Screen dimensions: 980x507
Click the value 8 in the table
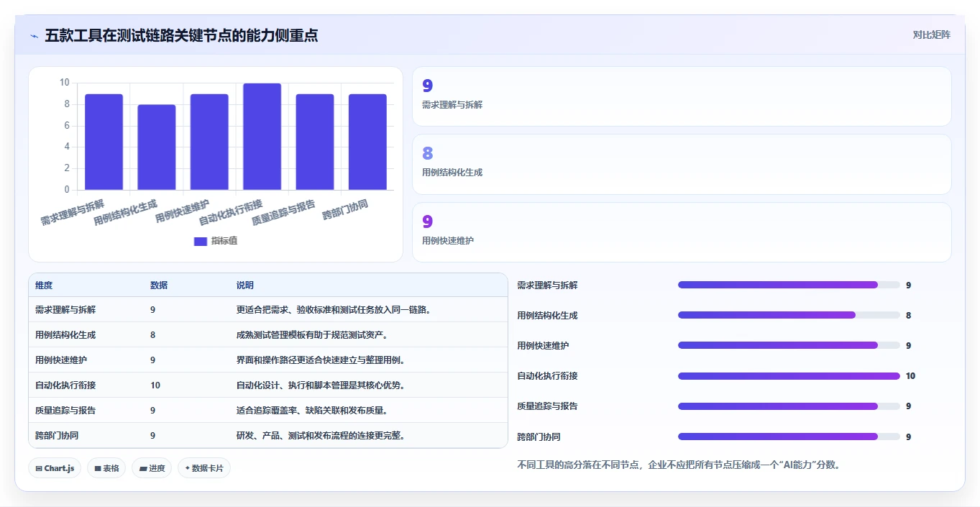coord(152,335)
